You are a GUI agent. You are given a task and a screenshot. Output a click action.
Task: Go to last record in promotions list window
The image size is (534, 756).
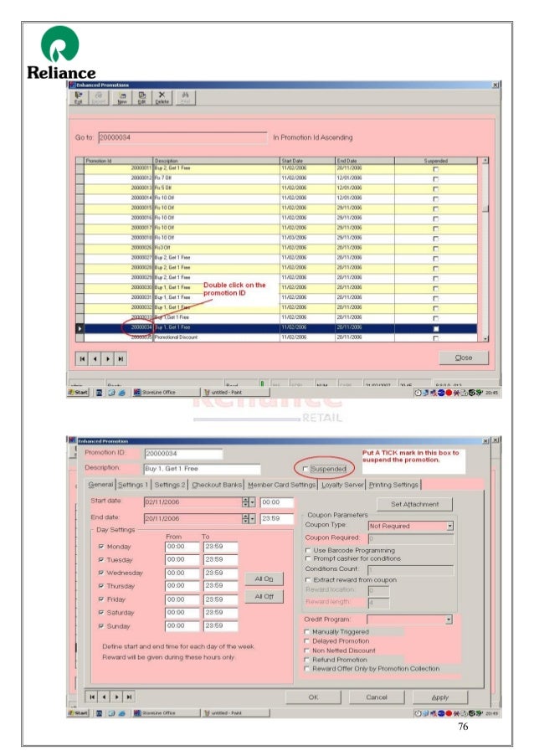(x=121, y=358)
